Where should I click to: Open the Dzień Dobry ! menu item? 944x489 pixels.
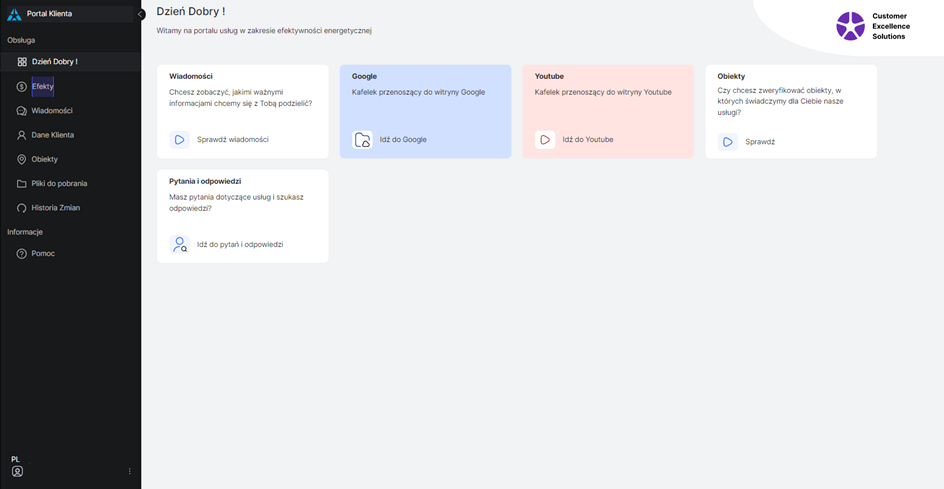[x=54, y=62]
